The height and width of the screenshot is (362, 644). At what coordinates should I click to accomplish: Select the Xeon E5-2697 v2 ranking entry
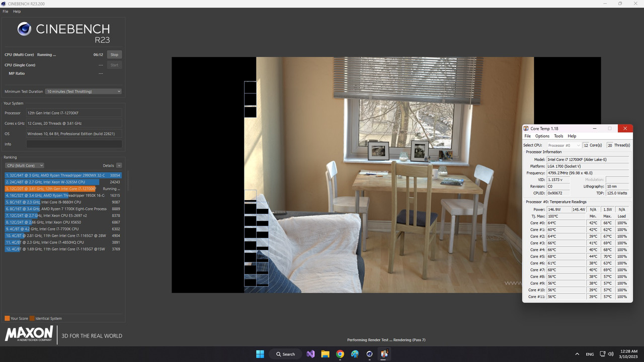coord(63,215)
